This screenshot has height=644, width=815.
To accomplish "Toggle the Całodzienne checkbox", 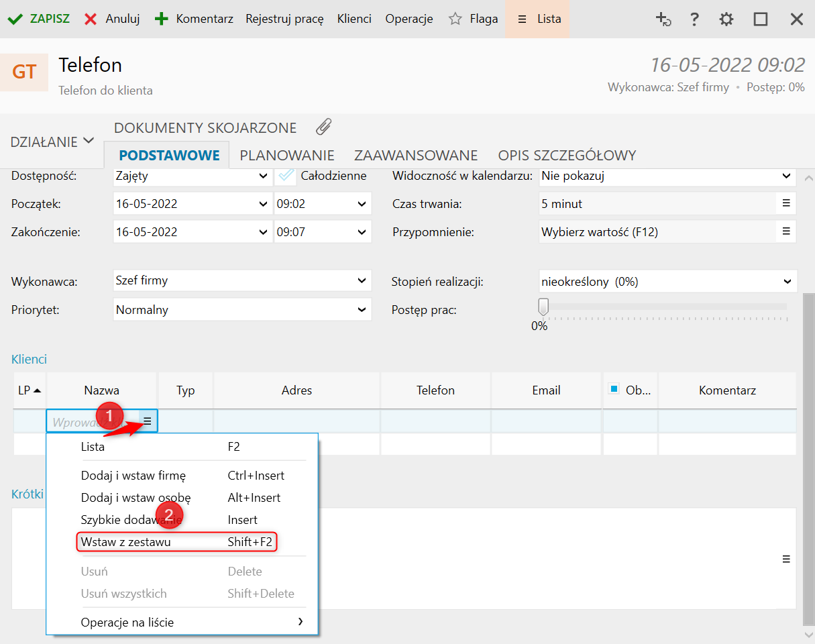I will point(286,176).
